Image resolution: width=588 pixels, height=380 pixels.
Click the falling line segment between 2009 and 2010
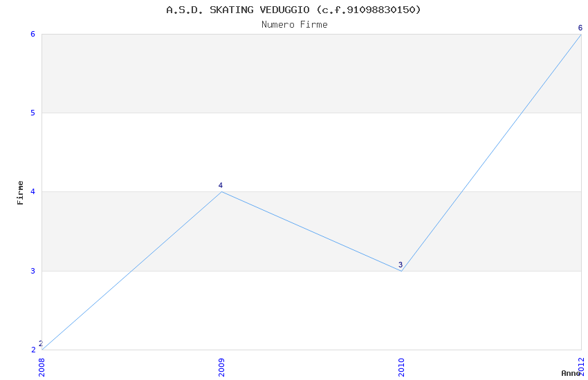[x=311, y=231]
